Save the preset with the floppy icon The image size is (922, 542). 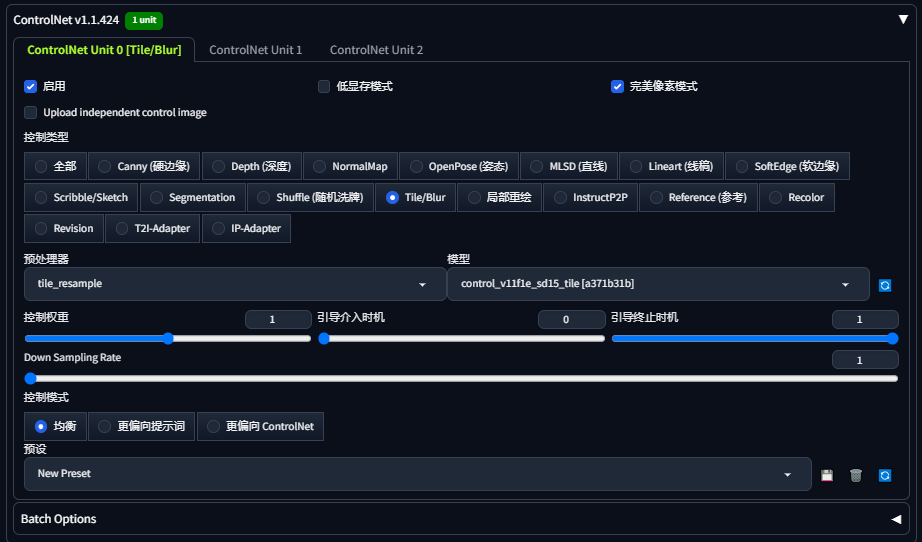(x=827, y=475)
